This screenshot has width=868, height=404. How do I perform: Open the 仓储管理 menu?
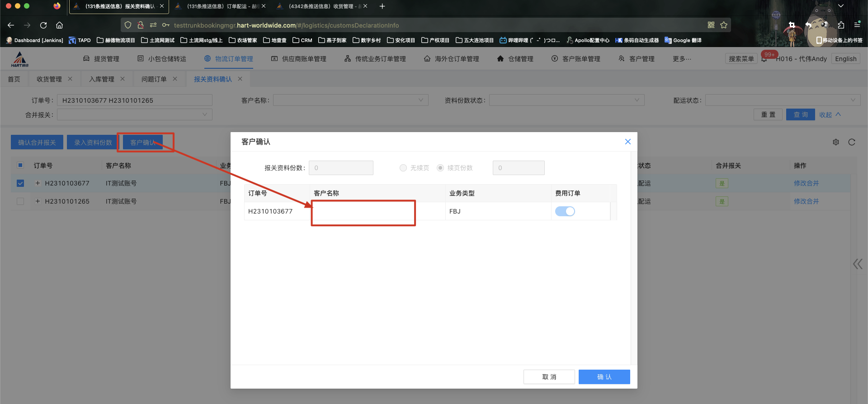[515, 59]
